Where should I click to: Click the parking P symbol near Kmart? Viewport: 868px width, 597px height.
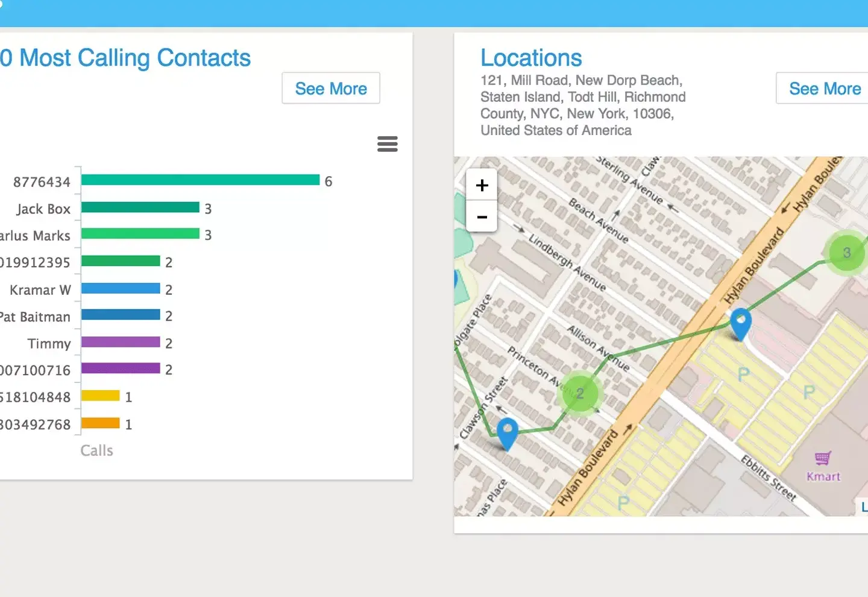pyautogui.click(x=808, y=393)
